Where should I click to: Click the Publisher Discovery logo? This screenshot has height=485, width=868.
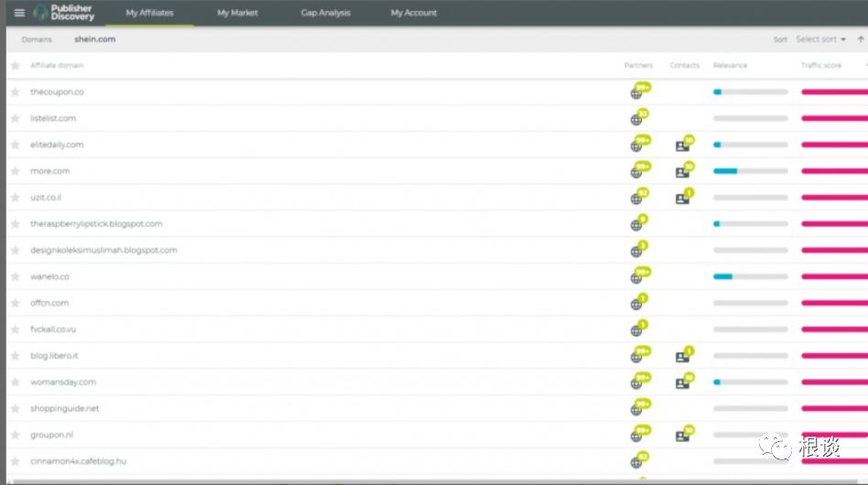coord(64,12)
